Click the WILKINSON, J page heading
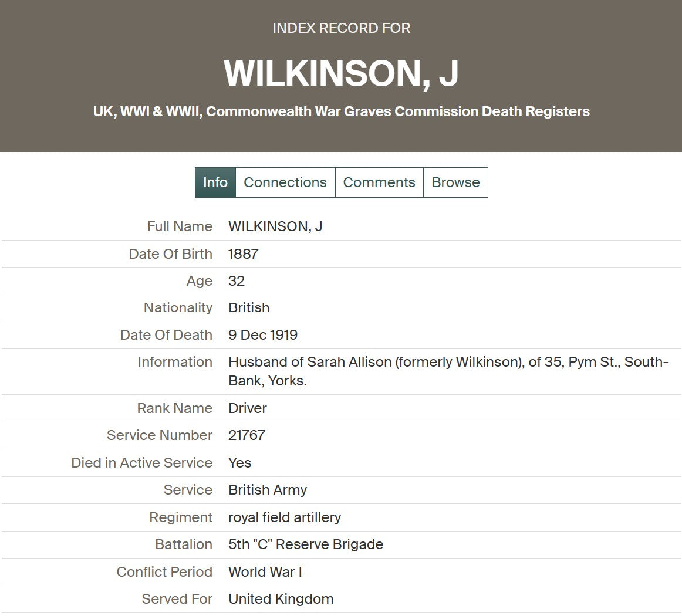682x616 pixels. click(x=341, y=73)
